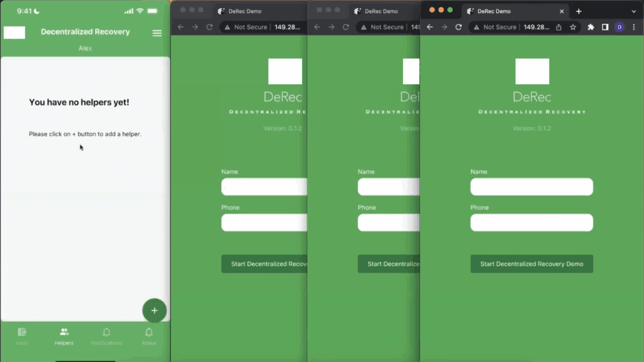Open the hamburger menu in the mobile app
644x362 pixels.
[x=157, y=33]
